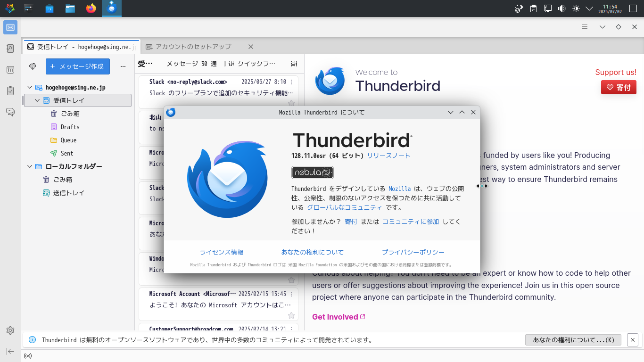Roll down the About dialog title bar chevron

451,112
